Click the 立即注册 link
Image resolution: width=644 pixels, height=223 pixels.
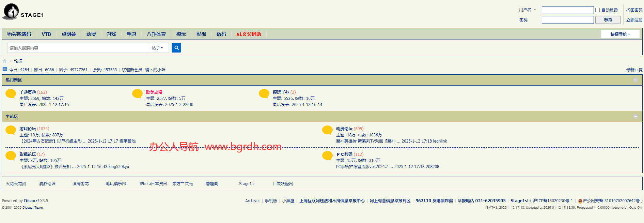click(634, 20)
